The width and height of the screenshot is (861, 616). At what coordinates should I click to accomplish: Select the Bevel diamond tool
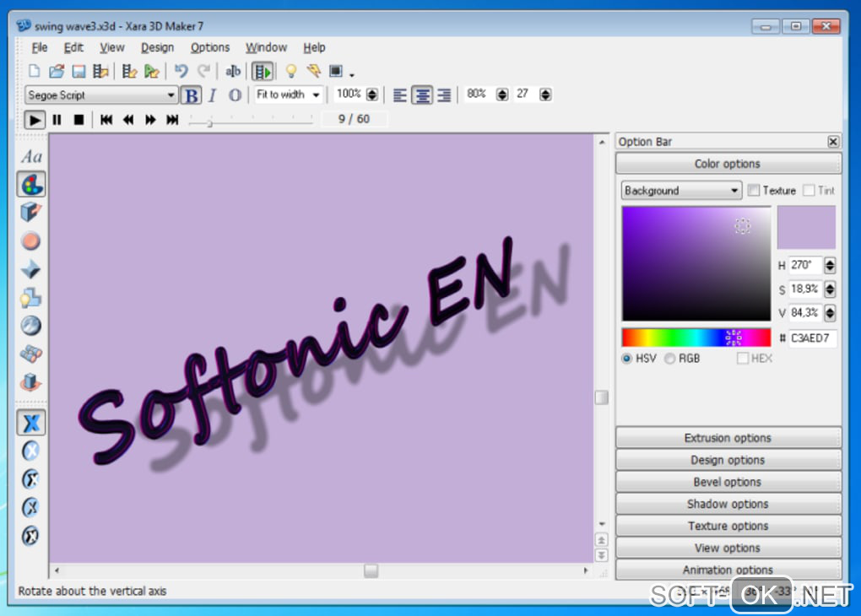(x=31, y=269)
